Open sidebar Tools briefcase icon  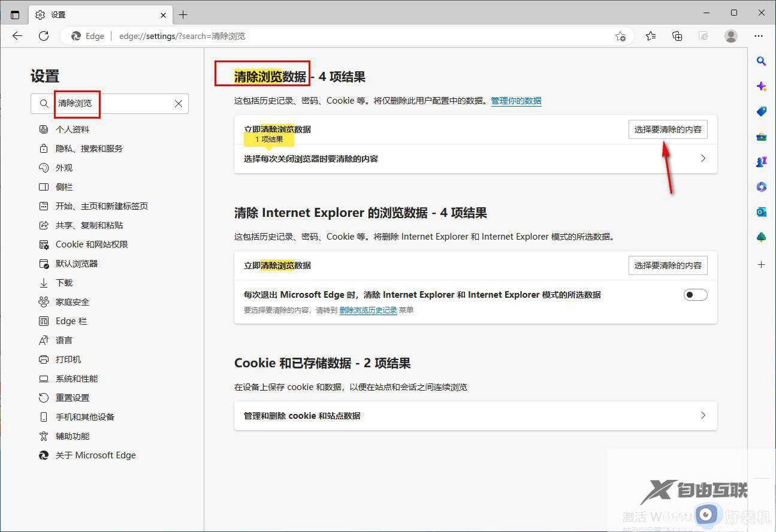click(762, 137)
